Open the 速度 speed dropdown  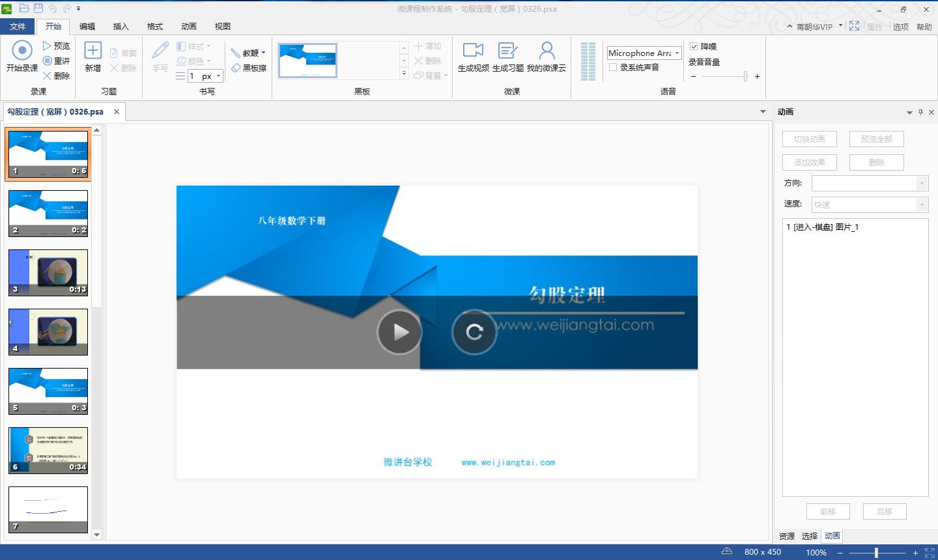922,204
